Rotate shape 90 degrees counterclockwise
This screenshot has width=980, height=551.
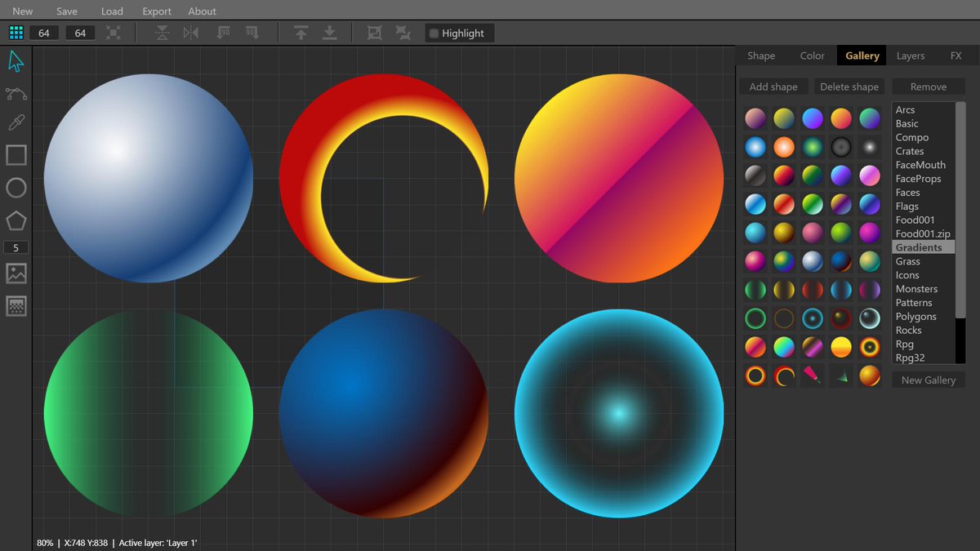pyautogui.click(x=224, y=33)
